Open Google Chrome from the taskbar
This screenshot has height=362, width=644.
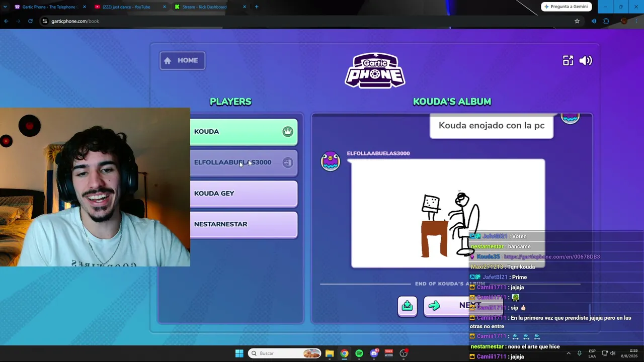point(344,353)
